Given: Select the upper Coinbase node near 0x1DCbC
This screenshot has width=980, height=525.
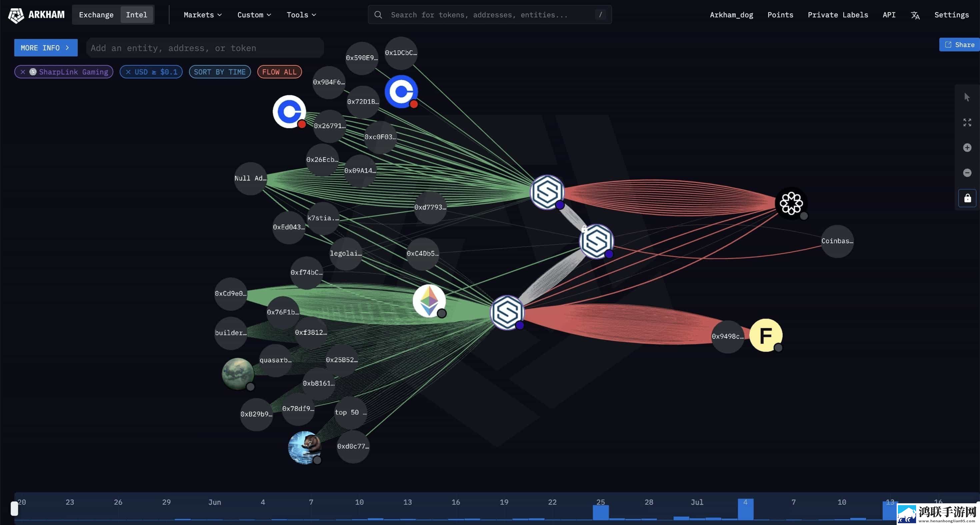Looking at the screenshot, I should click(x=401, y=91).
